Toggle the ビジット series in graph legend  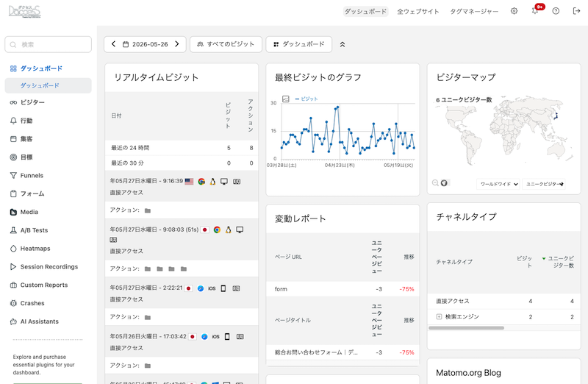click(306, 99)
